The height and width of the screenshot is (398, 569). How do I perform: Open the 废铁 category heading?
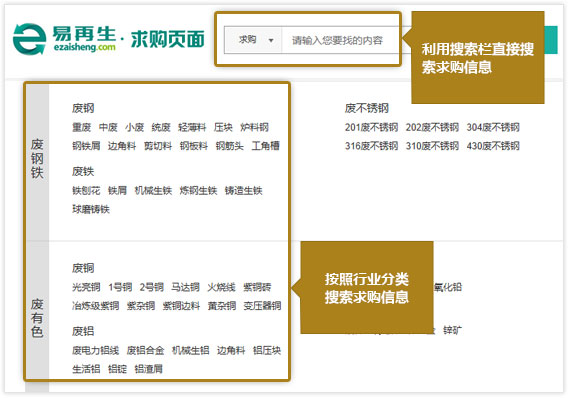[x=83, y=171]
